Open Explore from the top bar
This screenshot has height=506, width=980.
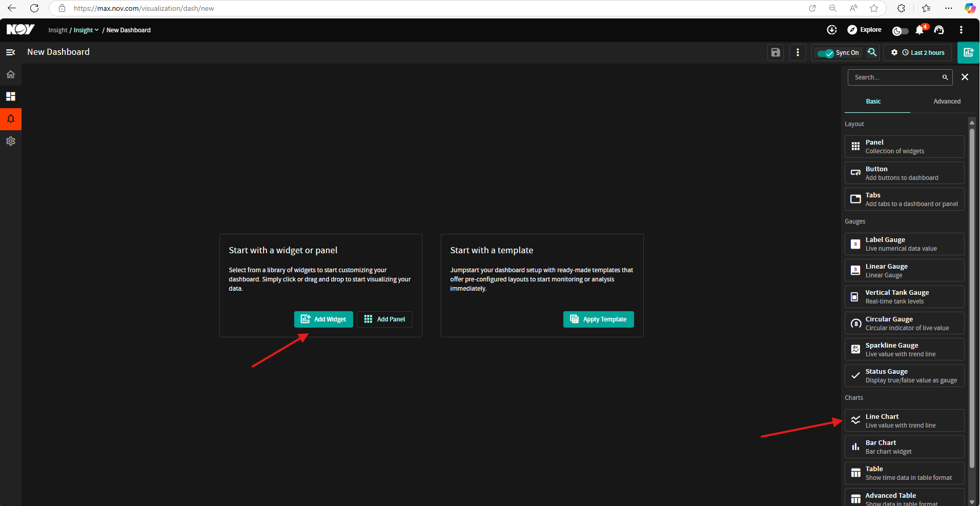pos(864,30)
